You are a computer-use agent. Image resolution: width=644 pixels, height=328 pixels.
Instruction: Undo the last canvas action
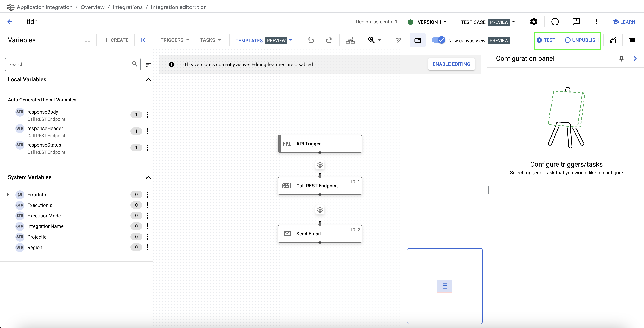(311, 40)
